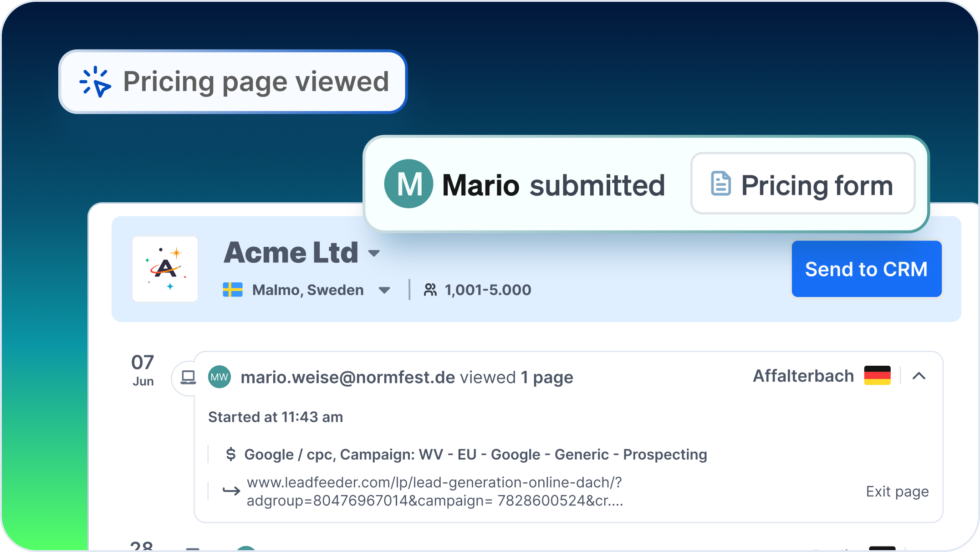Click the Pricing page viewed badge

(x=233, y=82)
